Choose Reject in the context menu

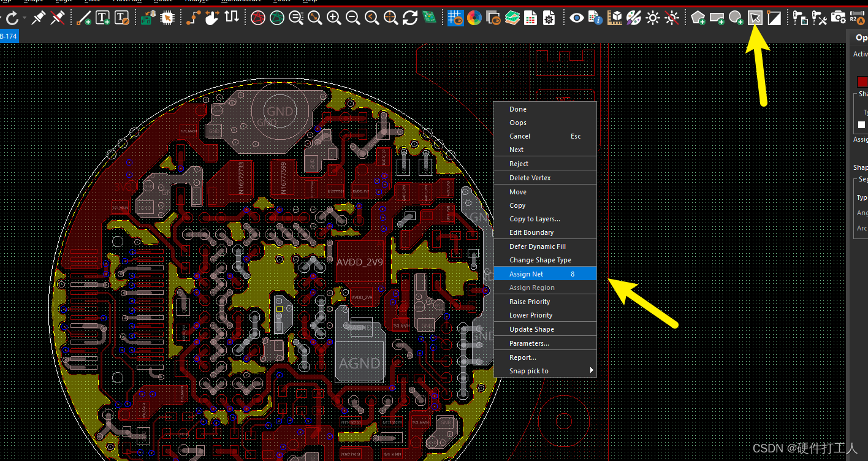tap(546, 164)
